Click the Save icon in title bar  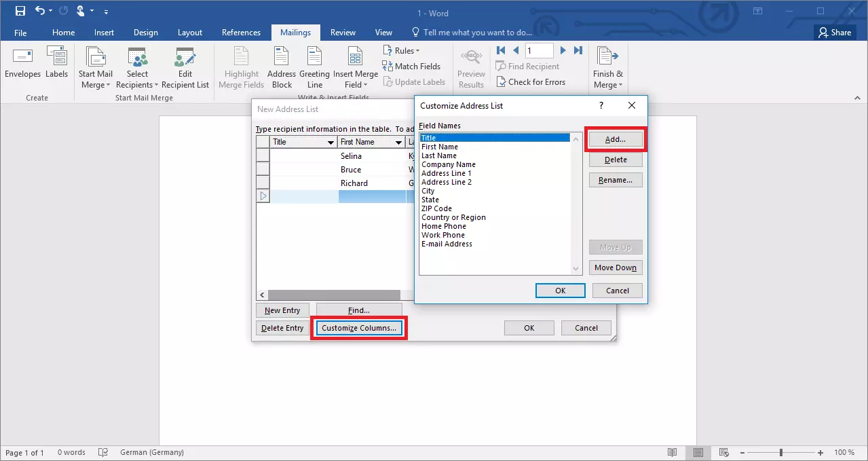(20, 11)
